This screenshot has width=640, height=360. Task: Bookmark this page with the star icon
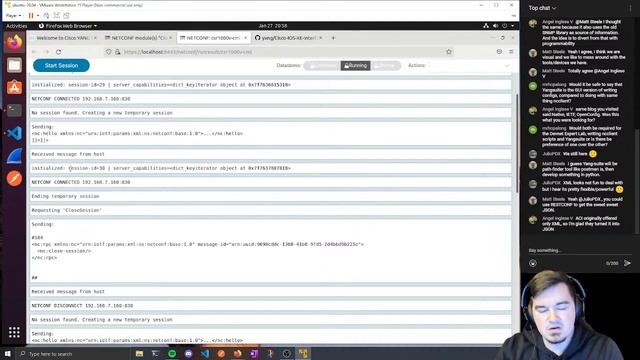(449, 52)
